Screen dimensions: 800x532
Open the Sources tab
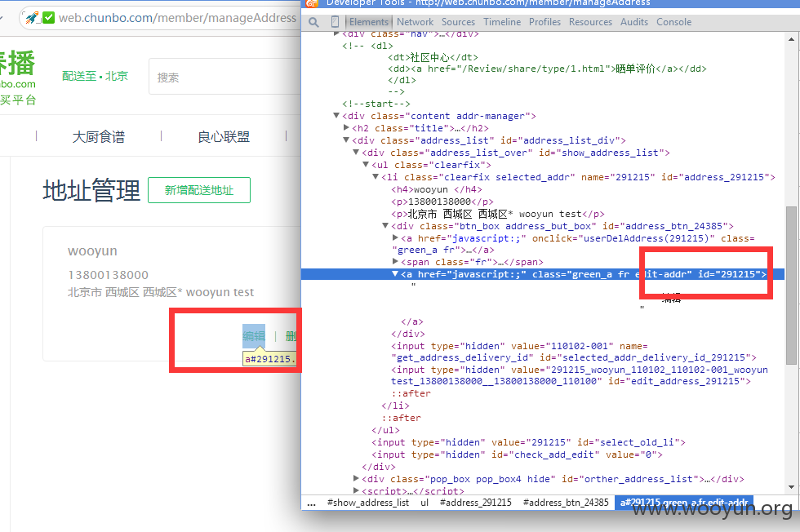(x=458, y=22)
